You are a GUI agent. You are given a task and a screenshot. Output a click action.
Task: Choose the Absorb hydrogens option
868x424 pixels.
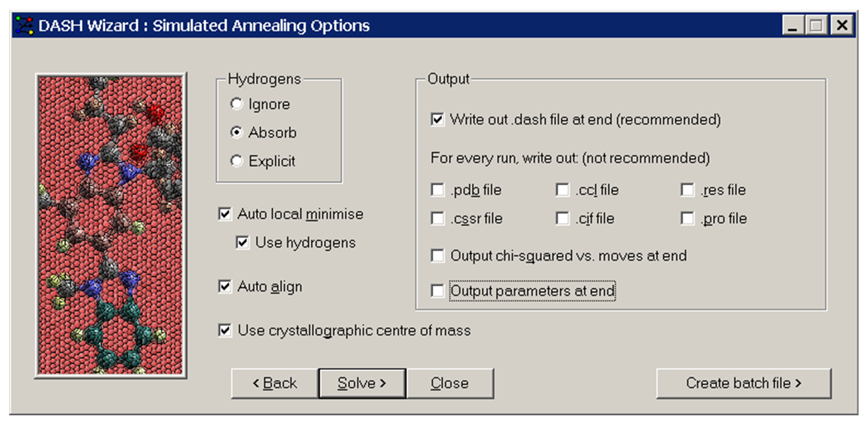pos(236,132)
